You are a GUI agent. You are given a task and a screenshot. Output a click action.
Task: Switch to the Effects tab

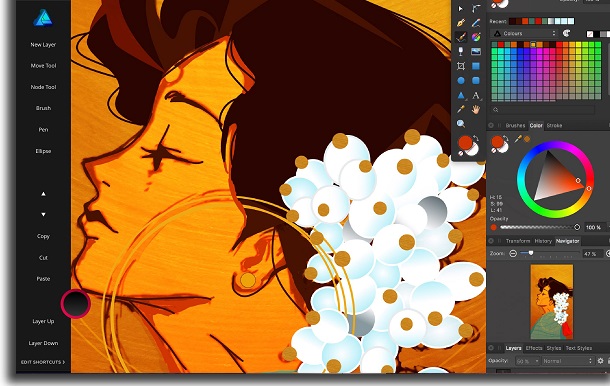pyautogui.click(x=534, y=348)
